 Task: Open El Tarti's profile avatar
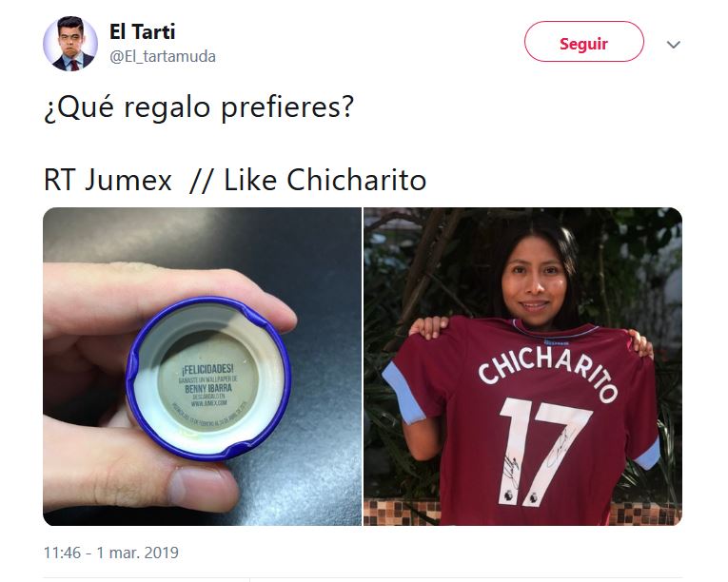coord(70,44)
